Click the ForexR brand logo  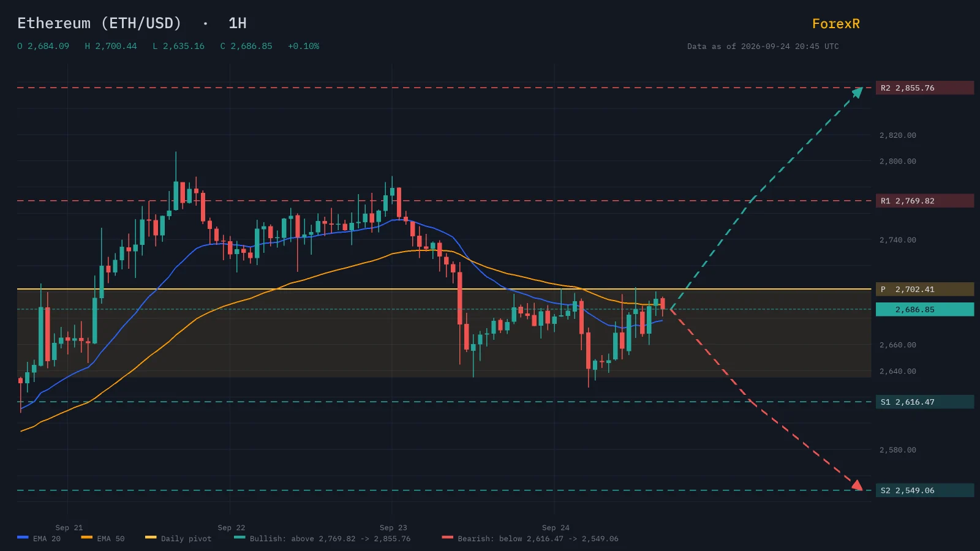pyautogui.click(x=835, y=24)
